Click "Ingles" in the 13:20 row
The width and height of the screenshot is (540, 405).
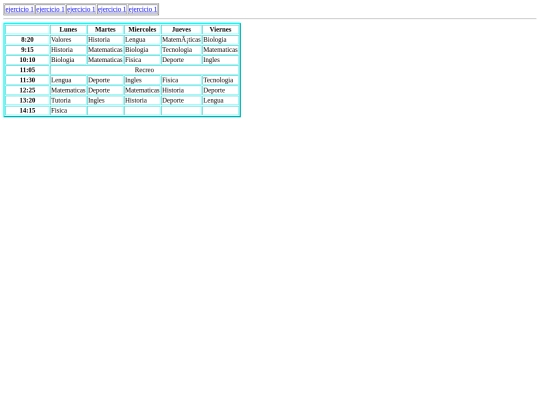[x=105, y=101]
